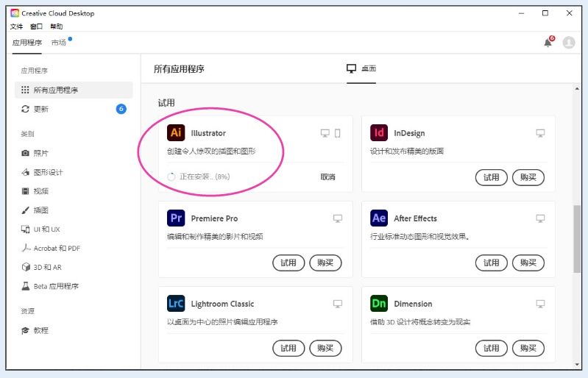Click desktop platform icon on Illustrator card

(x=325, y=133)
